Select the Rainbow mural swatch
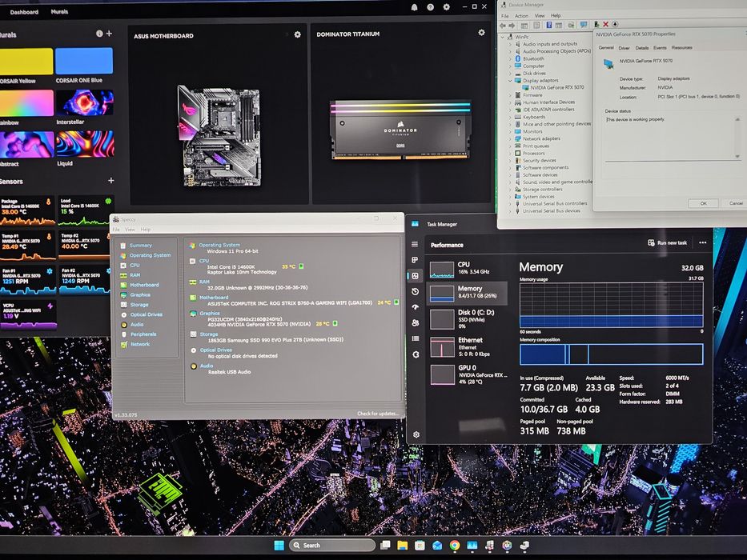747x560 pixels. (26, 103)
